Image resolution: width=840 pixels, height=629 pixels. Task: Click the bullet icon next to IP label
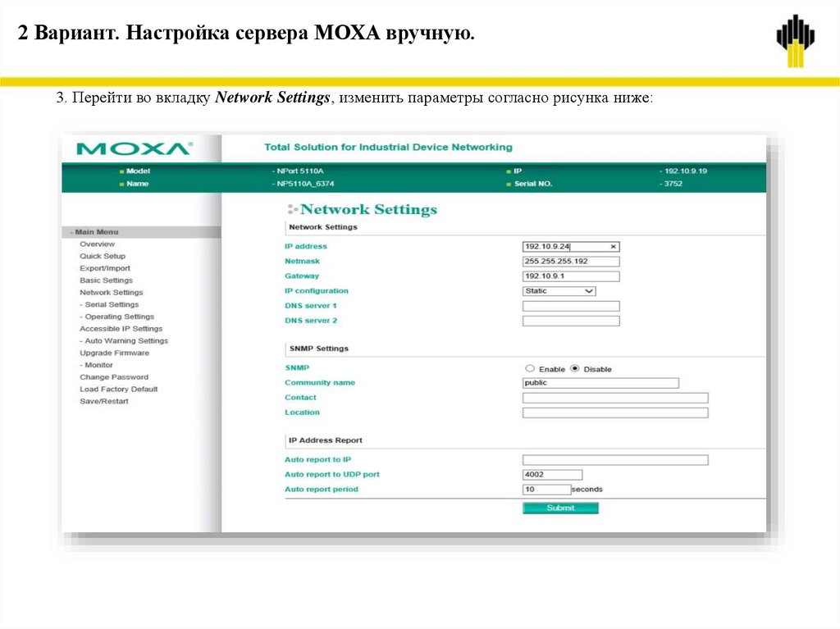coord(509,173)
